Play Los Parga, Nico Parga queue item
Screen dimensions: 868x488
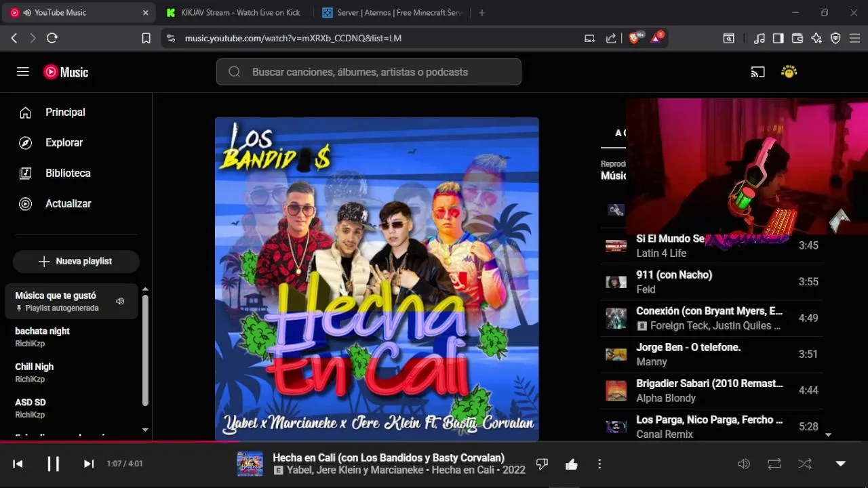712,426
